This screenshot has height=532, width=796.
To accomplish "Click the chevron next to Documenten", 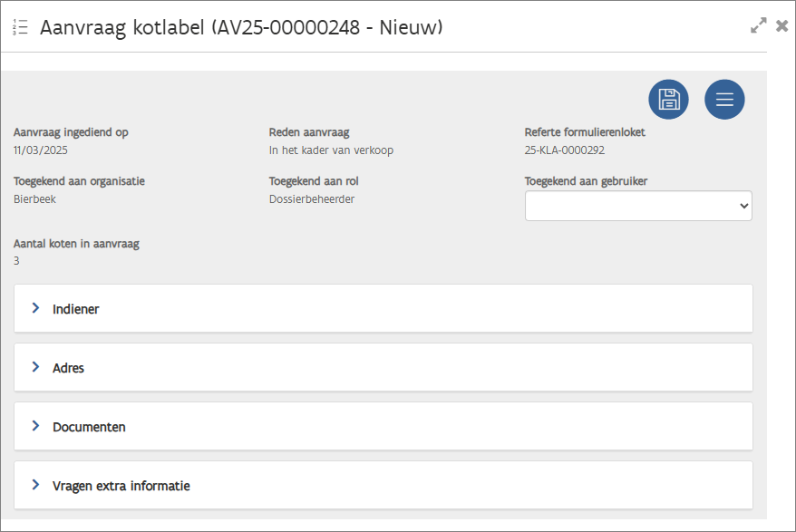I will pyautogui.click(x=36, y=426).
